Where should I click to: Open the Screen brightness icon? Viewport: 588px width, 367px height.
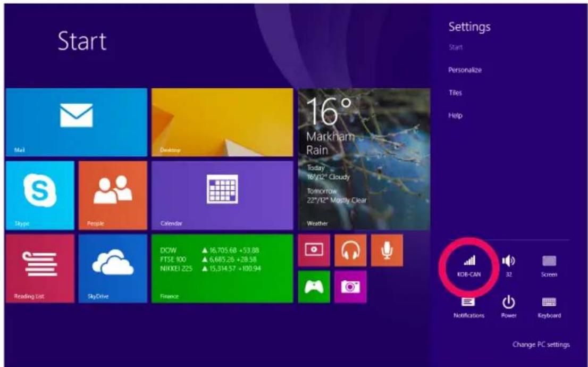point(549,266)
